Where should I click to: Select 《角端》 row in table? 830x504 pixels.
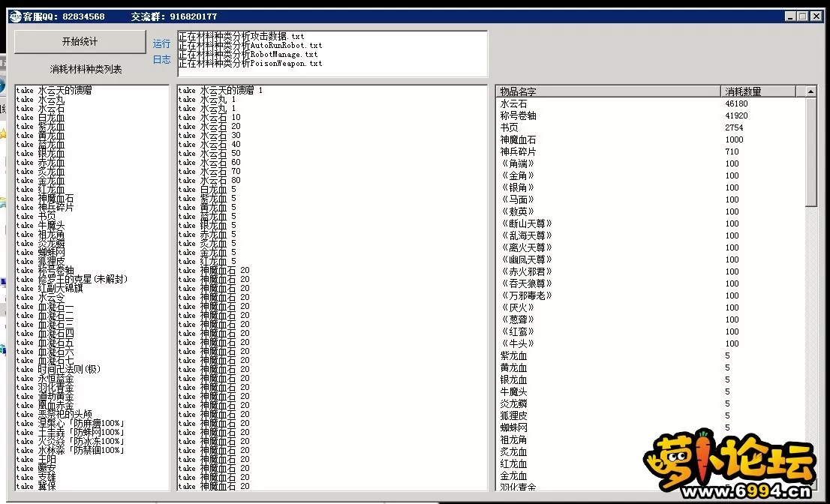point(651,163)
